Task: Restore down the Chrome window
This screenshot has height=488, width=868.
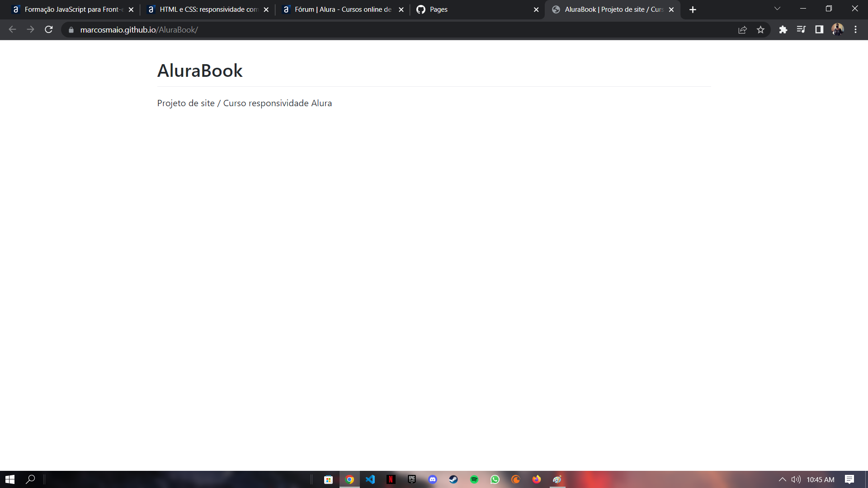Action: pos(829,9)
